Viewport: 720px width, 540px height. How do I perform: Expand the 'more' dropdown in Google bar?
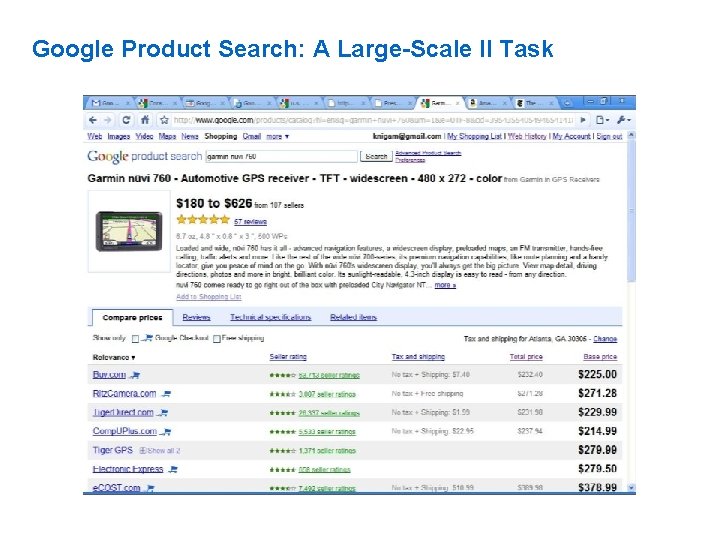277,136
